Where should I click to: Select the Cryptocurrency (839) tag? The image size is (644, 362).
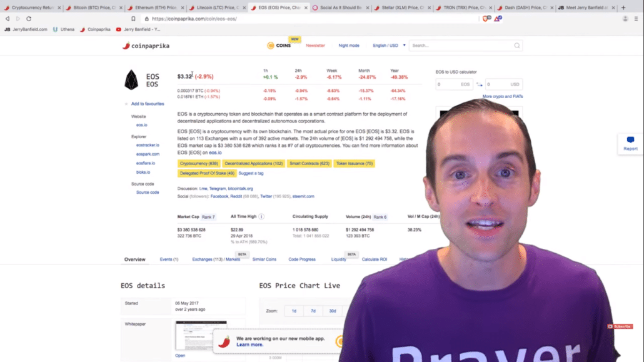pyautogui.click(x=199, y=164)
